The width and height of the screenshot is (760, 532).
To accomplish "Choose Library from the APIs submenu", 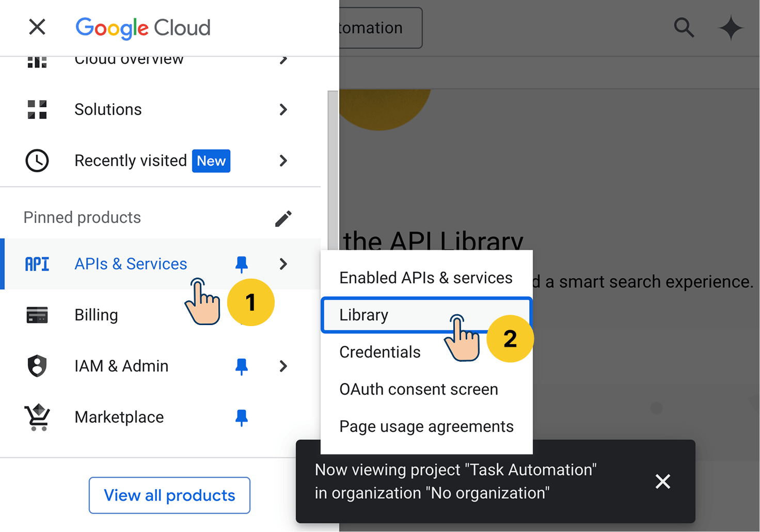I will coord(426,315).
